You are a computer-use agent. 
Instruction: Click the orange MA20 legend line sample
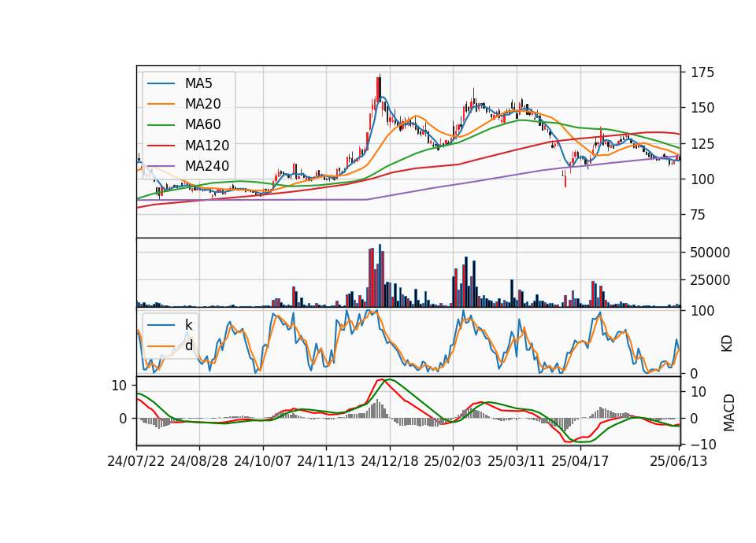pos(161,105)
